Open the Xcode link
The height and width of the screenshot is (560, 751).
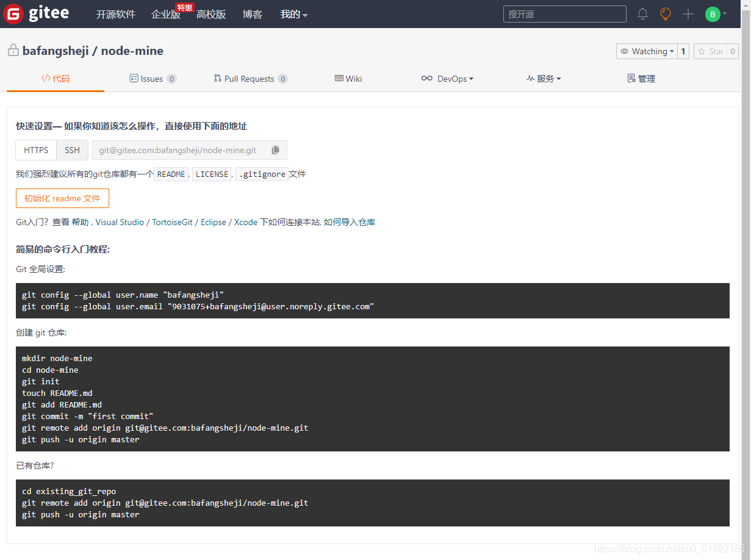pyautogui.click(x=246, y=222)
